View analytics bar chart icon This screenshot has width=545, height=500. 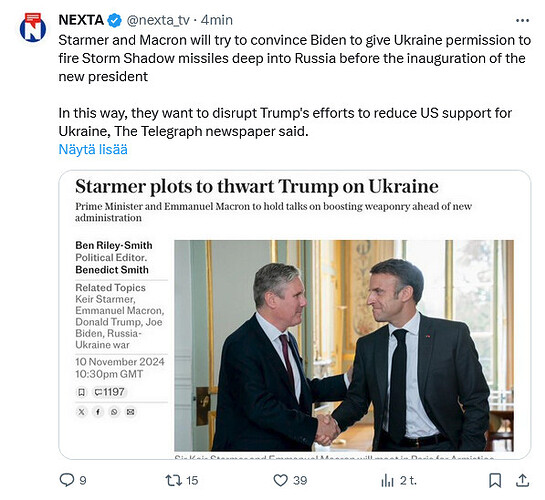coord(387,481)
